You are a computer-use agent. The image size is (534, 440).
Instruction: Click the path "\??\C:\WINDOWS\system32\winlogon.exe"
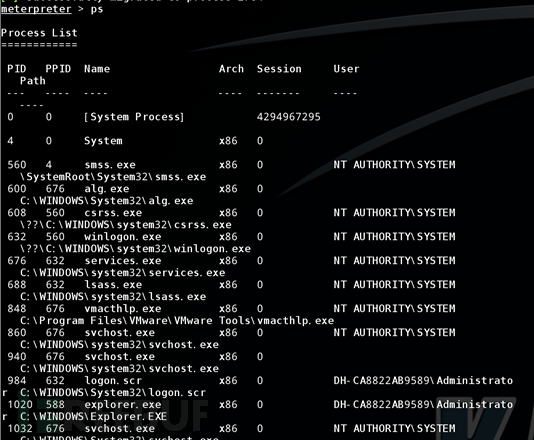pos(135,249)
